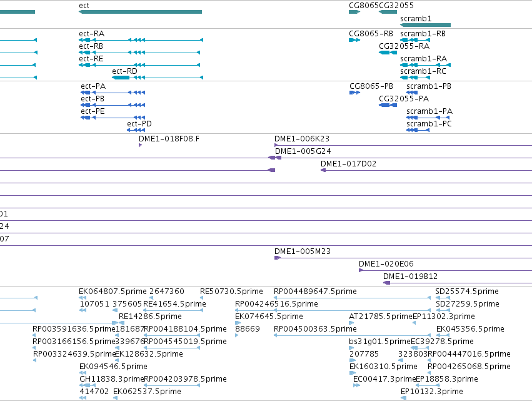Viewport: 532px width, 401px height.
Task: Select the ect gene bar
Action: pyautogui.click(x=140, y=12)
